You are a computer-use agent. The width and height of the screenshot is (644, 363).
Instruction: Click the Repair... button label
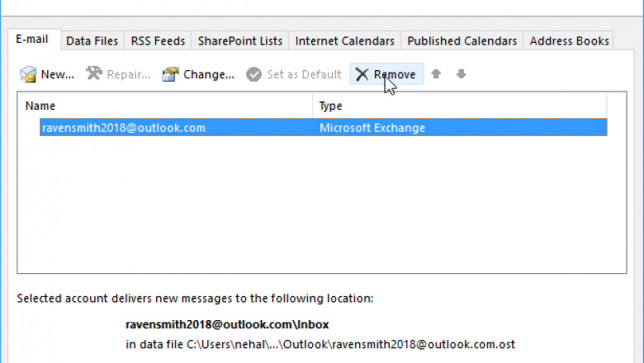point(129,74)
